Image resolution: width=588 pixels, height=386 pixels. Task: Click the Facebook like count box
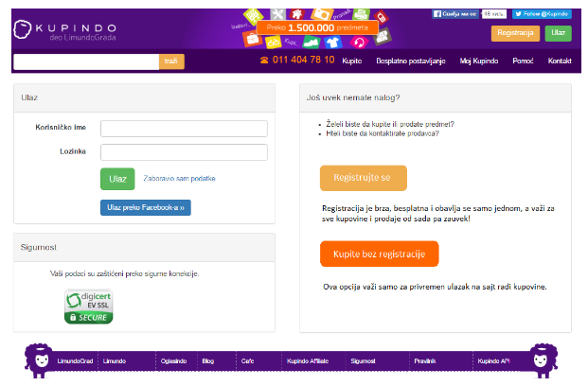point(494,14)
